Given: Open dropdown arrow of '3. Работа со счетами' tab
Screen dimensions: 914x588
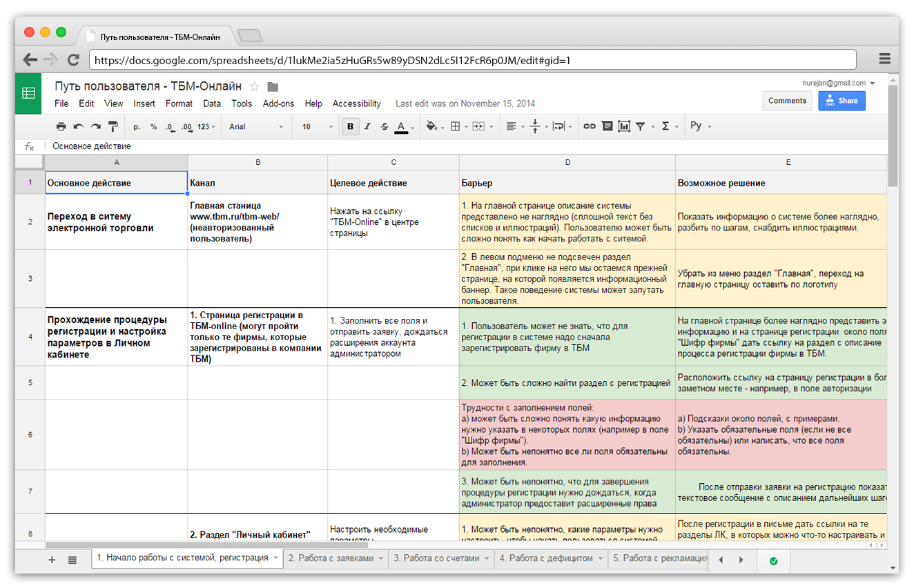Looking at the screenshot, I should tap(486, 558).
